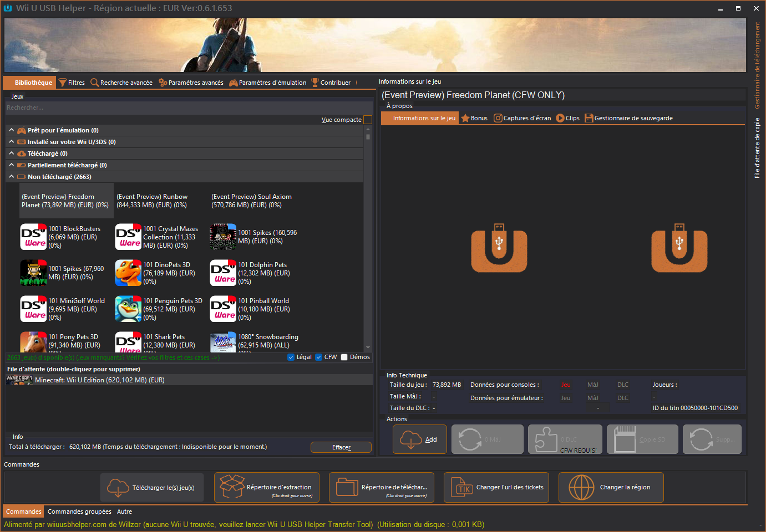Collapse Partiellement téléchargé group
Viewport: 766px width, 532px height.
coord(11,165)
